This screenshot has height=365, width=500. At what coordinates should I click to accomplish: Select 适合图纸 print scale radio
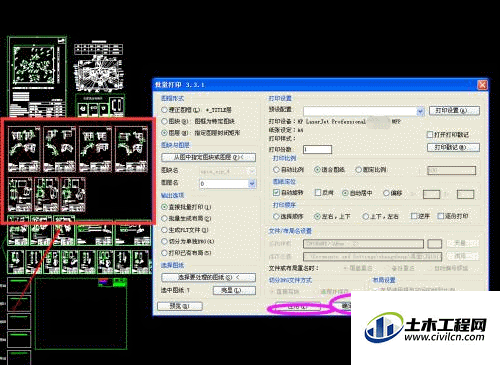(317, 170)
